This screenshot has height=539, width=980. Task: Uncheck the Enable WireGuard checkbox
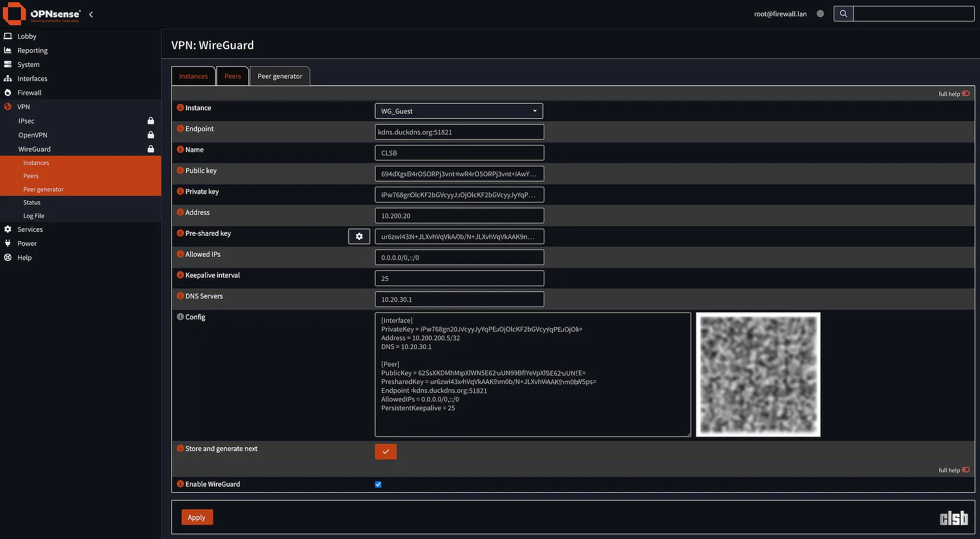point(378,485)
